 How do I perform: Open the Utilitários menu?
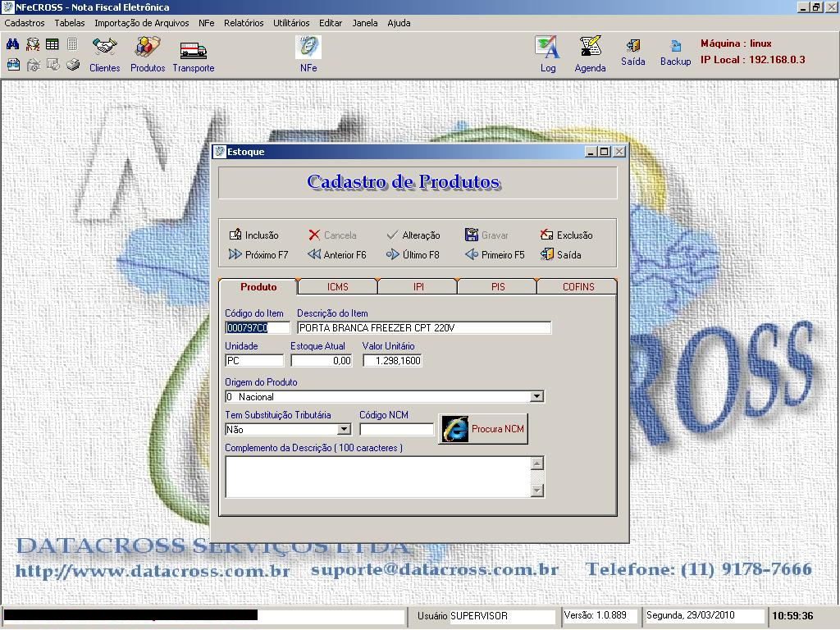pyautogui.click(x=291, y=23)
